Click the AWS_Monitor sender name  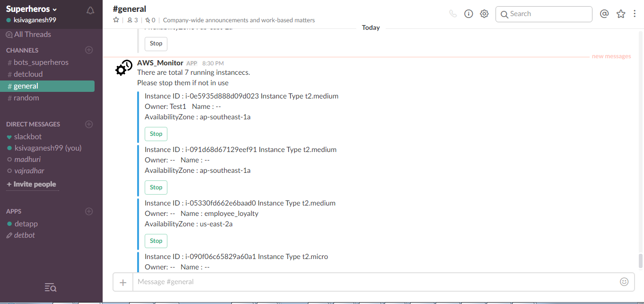click(160, 63)
